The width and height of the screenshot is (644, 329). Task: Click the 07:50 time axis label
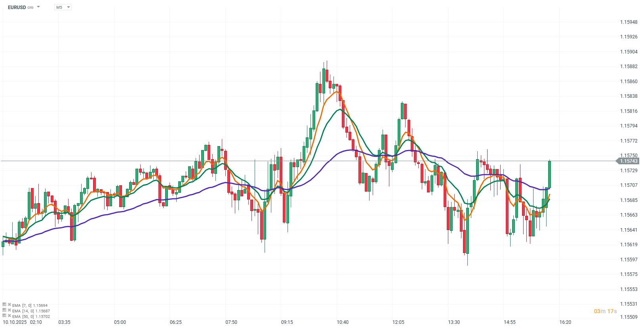(231, 322)
